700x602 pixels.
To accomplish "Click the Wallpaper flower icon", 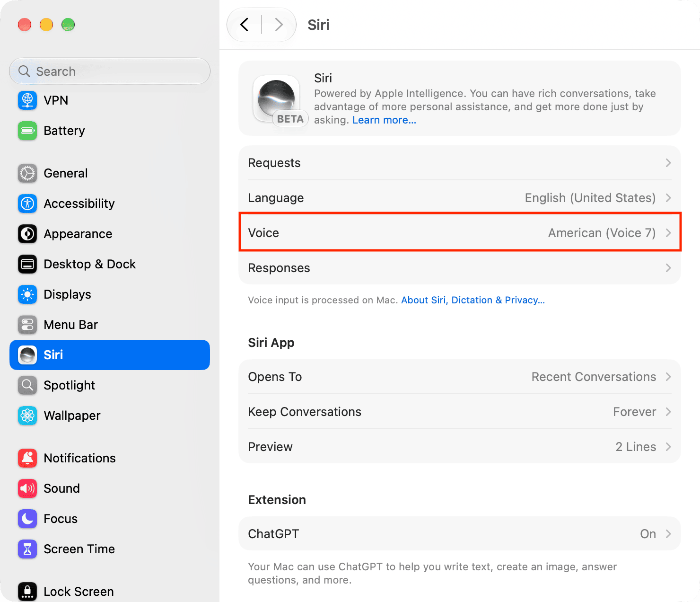I will (x=27, y=416).
